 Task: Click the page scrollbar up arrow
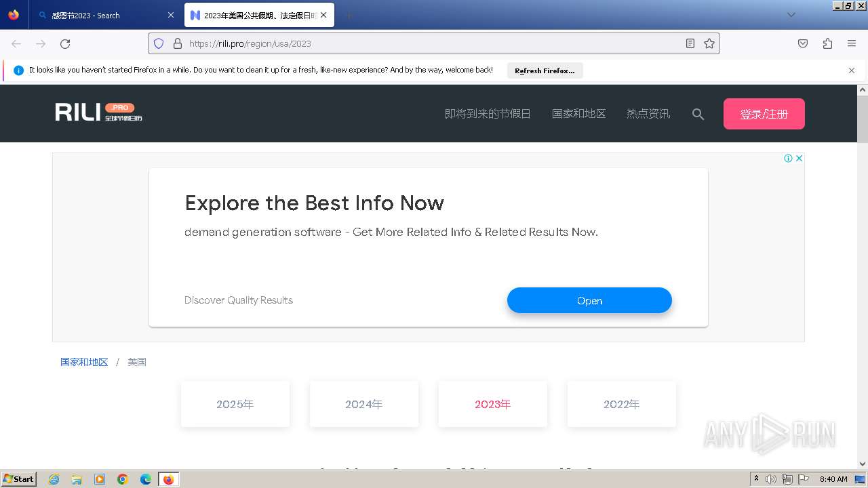pyautogui.click(x=863, y=89)
